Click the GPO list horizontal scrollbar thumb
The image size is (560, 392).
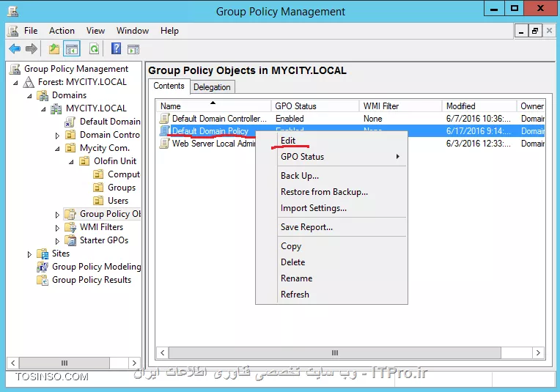(335, 352)
